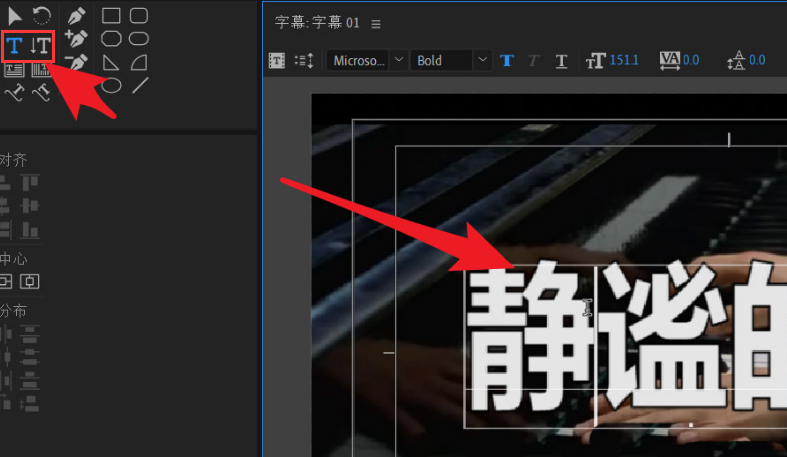Select the Add Anchor Point tool

[x=76, y=39]
